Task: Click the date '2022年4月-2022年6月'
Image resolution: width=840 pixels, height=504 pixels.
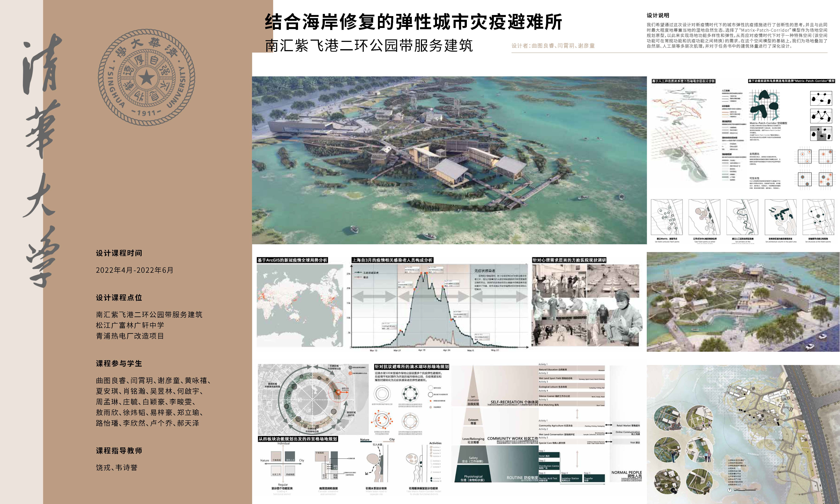Action: click(134, 270)
